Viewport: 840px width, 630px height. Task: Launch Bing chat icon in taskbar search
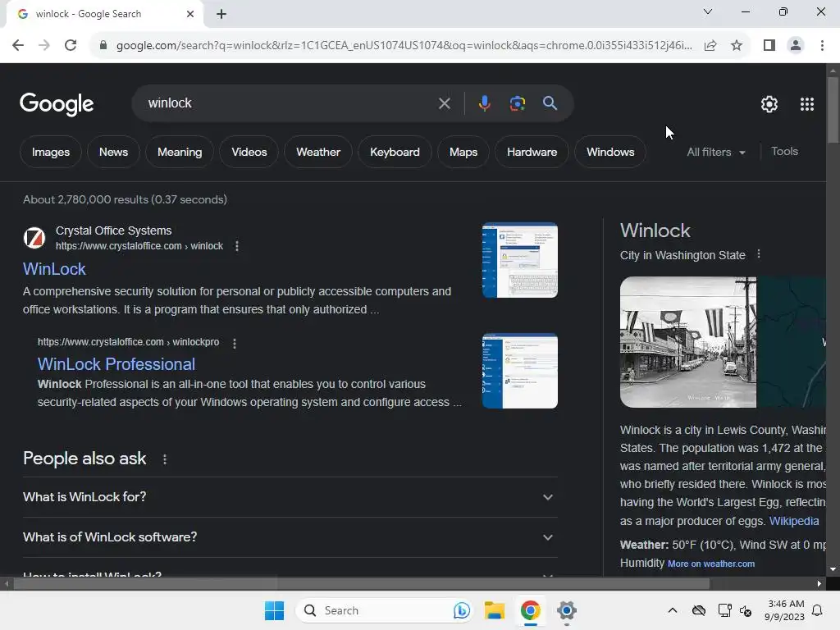461,610
